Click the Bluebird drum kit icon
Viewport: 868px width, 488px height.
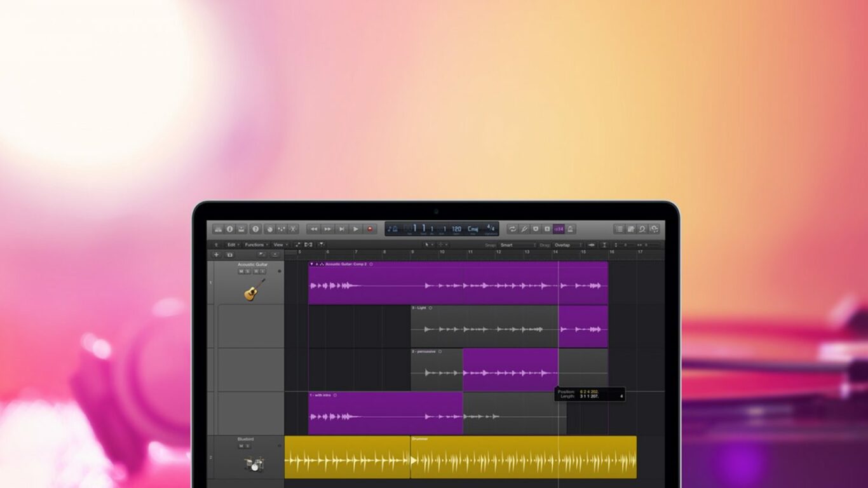(254, 464)
